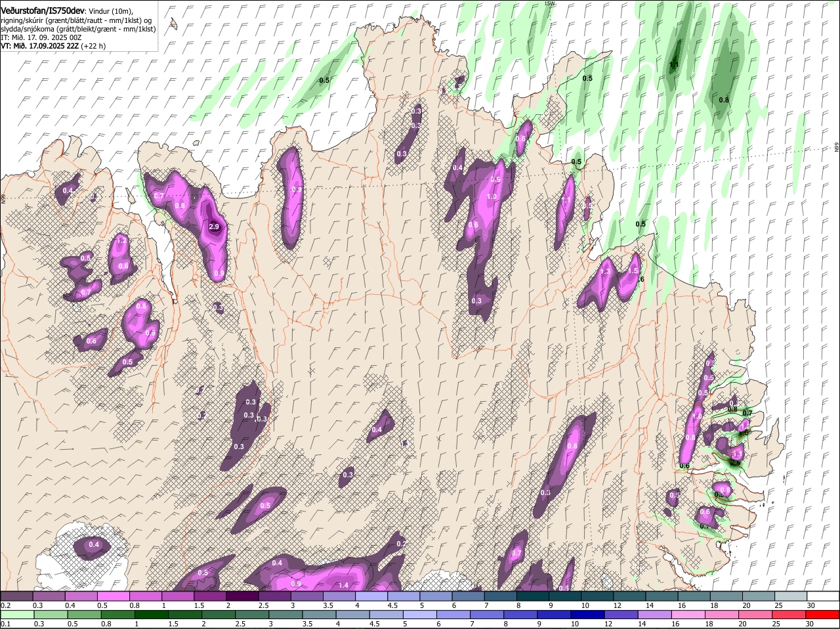Screen dimensions: 840x629
Task: Click the IT: Mið. 17. 09. 2025 00Z line
Action: coord(41,37)
